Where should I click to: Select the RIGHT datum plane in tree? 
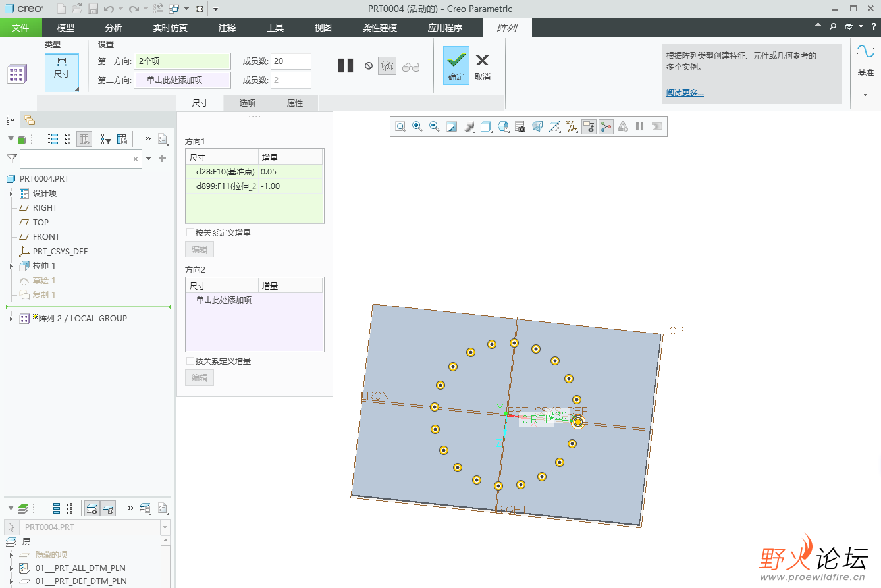pyautogui.click(x=45, y=207)
